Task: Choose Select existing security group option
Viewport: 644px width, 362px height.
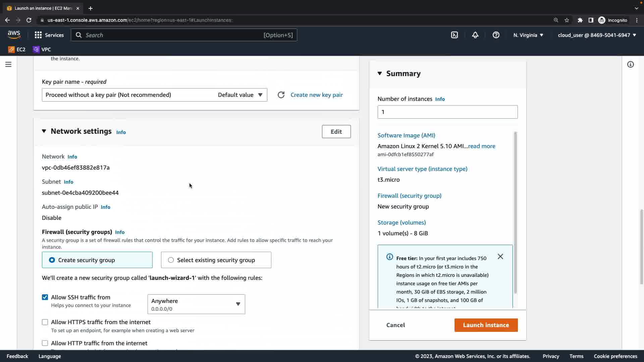Action: 171,260
